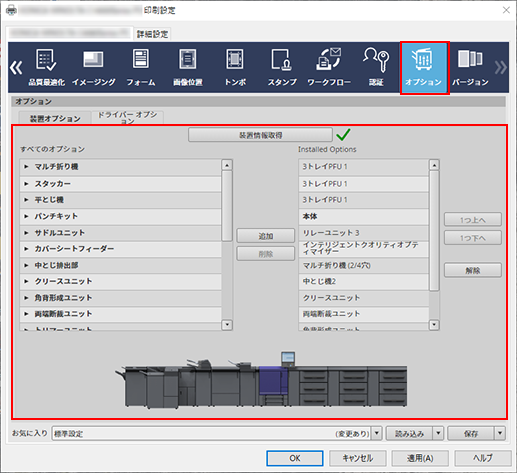The height and width of the screenshot is (473, 517).
Task: Click the お気に入り 標準設定 field
Action: [212, 433]
